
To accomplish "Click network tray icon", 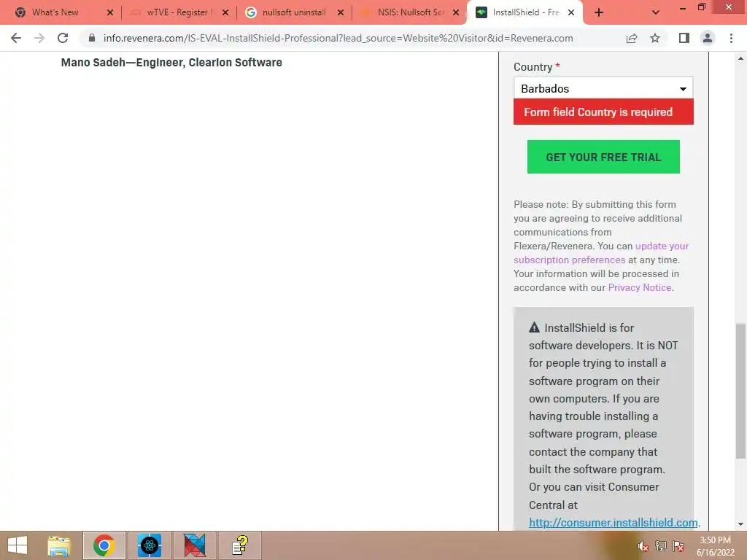I will (x=661, y=546).
